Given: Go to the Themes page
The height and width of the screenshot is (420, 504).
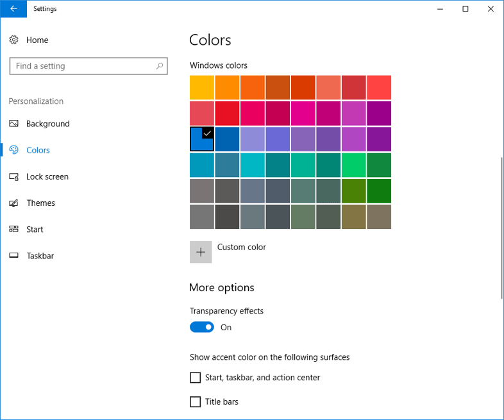Looking at the screenshot, I should (x=40, y=203).
